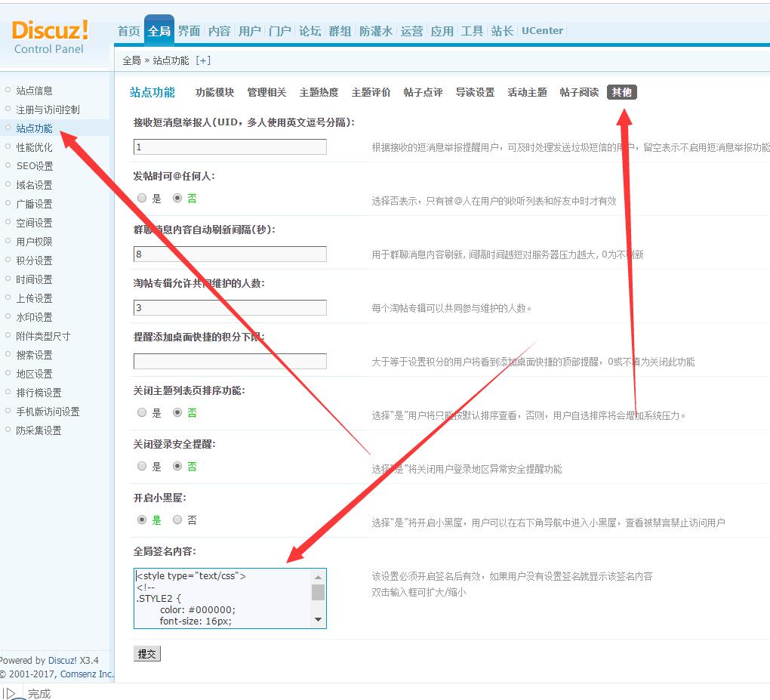Click the signature textarea's scroll-up arrow

pos(318,576)
